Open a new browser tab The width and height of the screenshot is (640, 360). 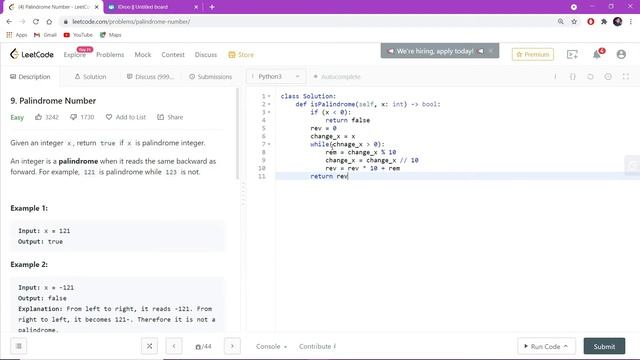212,7
